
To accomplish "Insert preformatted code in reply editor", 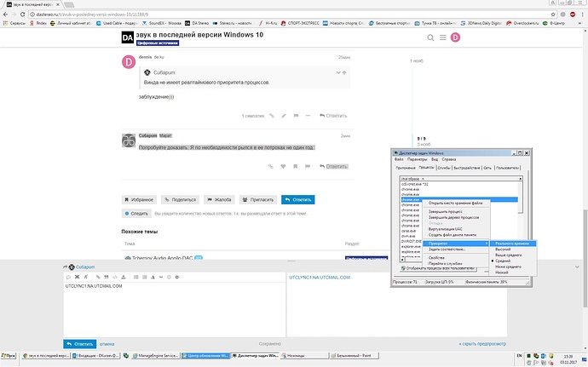I will [x=115, y=277].
